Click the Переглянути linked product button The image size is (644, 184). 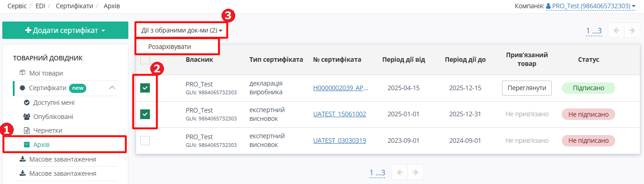(527, 88)
